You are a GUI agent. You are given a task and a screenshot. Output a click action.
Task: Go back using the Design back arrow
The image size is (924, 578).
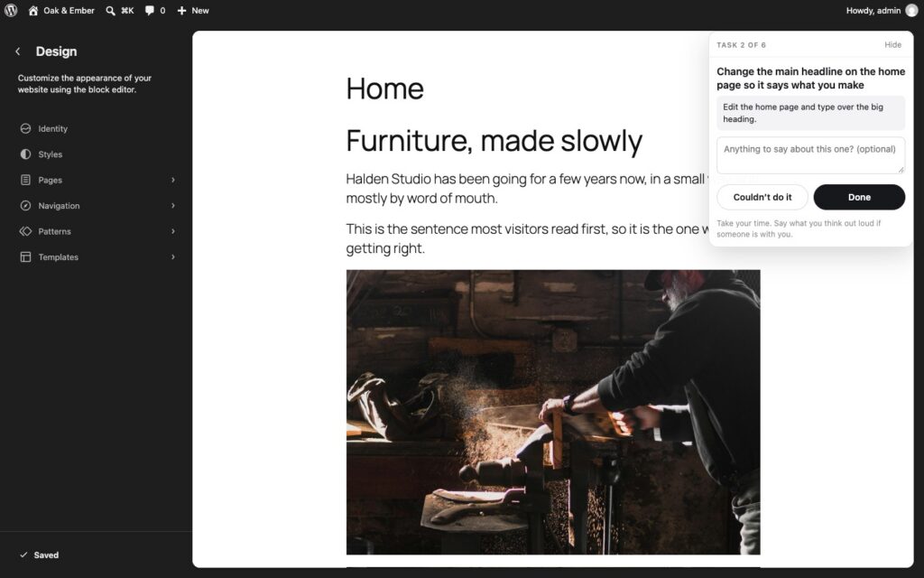pos(18,51)
